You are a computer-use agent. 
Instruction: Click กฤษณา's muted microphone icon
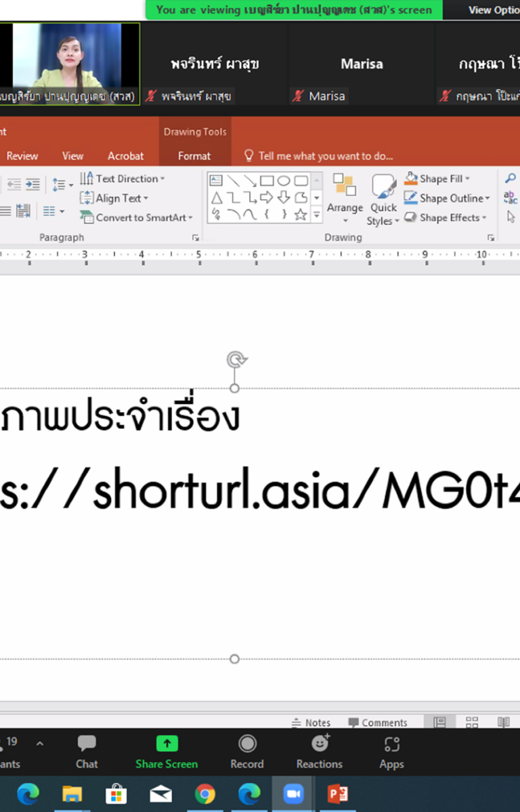[x=445, y=96]
